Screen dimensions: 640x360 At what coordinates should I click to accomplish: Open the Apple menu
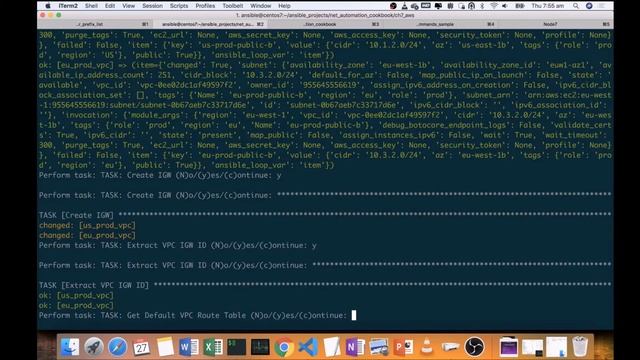(x=48, y=6)
